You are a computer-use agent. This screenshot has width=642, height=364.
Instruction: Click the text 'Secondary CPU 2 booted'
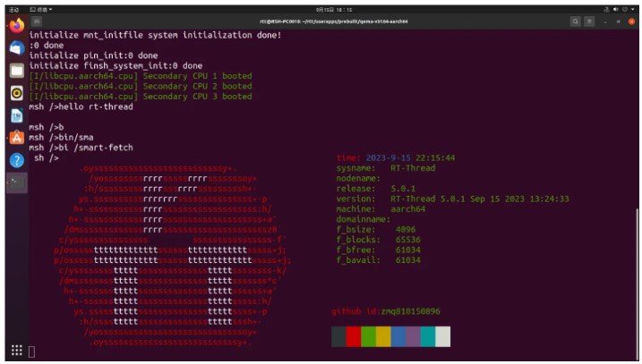click(197, 86)
